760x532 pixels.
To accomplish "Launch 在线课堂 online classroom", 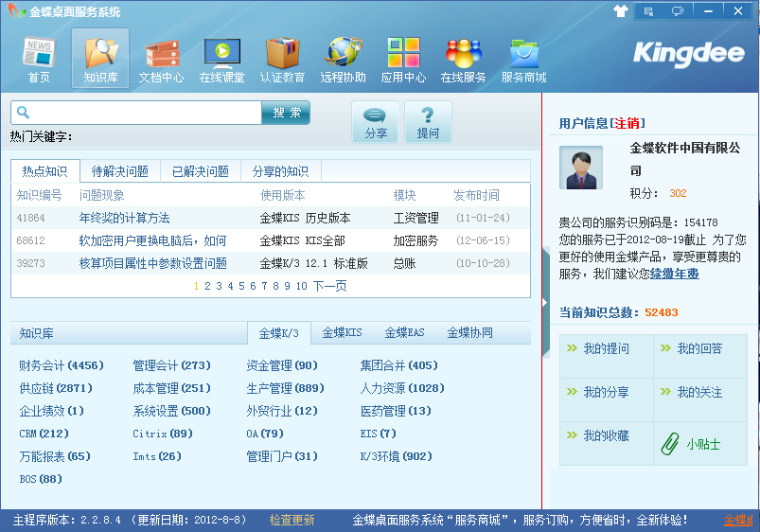I will (221, 59).
